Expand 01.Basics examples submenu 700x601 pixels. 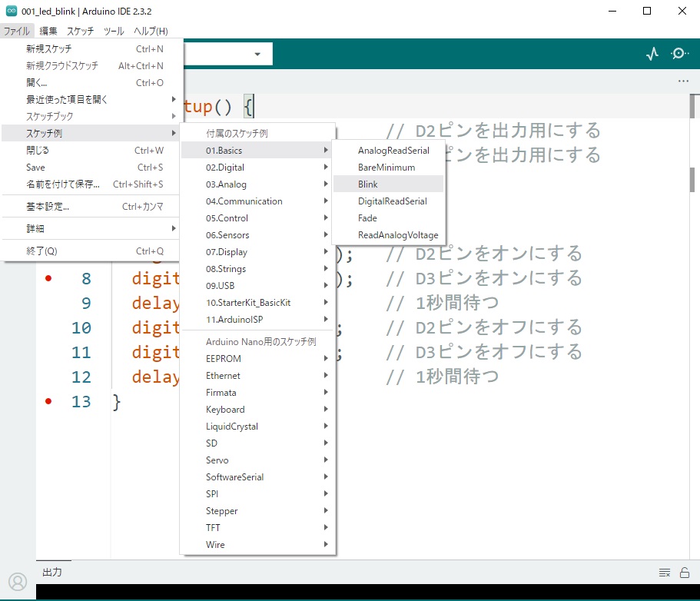257,151
